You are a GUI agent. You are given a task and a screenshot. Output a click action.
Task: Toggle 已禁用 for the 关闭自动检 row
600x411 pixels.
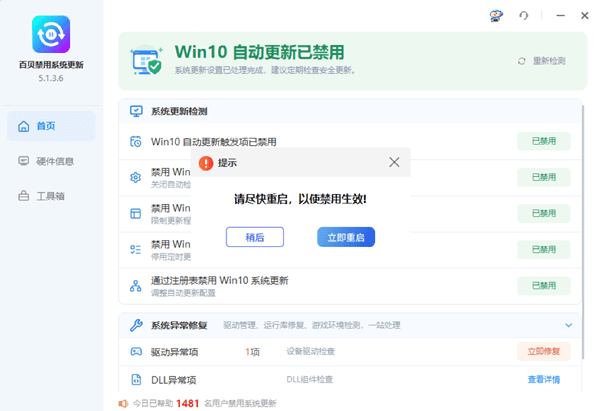pyautogui.click(x=544, y=177)
